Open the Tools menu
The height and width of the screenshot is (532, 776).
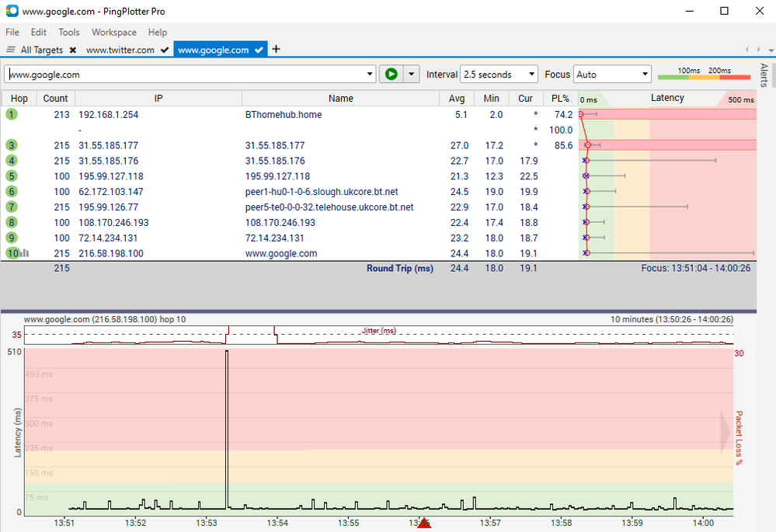[x=69, y=32]
